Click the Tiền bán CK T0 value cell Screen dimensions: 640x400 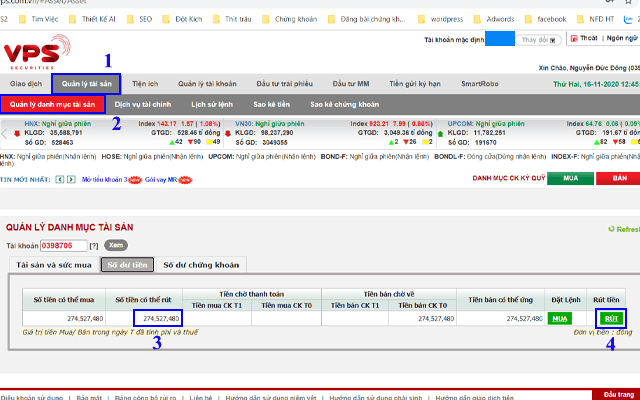(422, 318)
